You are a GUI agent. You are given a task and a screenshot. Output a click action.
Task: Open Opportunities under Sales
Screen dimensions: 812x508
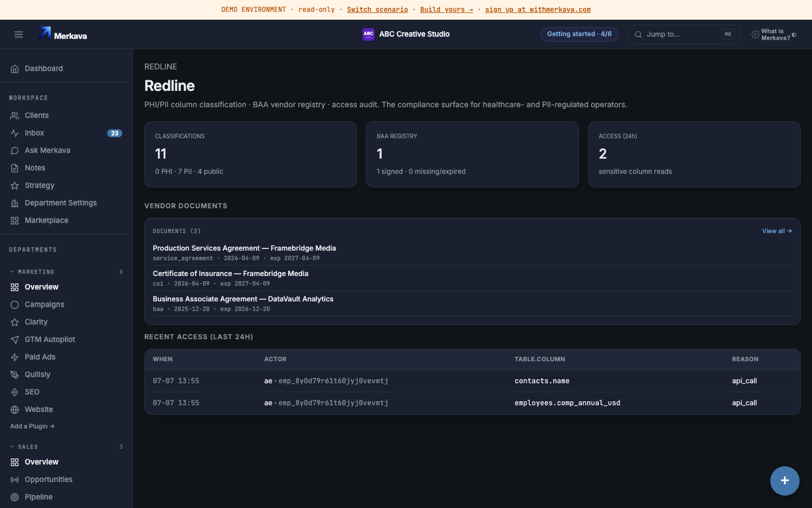(x=66, y=480)
